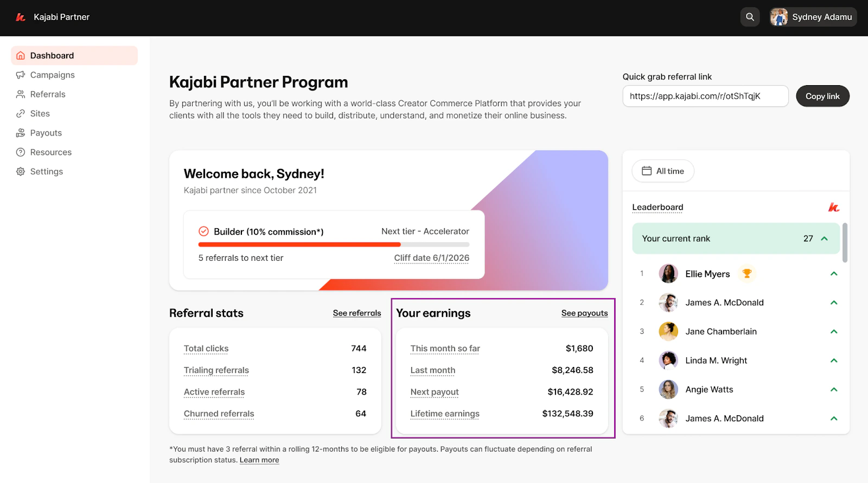
Task: Click the tier progress bar
Action: click(x=334, y=244)
